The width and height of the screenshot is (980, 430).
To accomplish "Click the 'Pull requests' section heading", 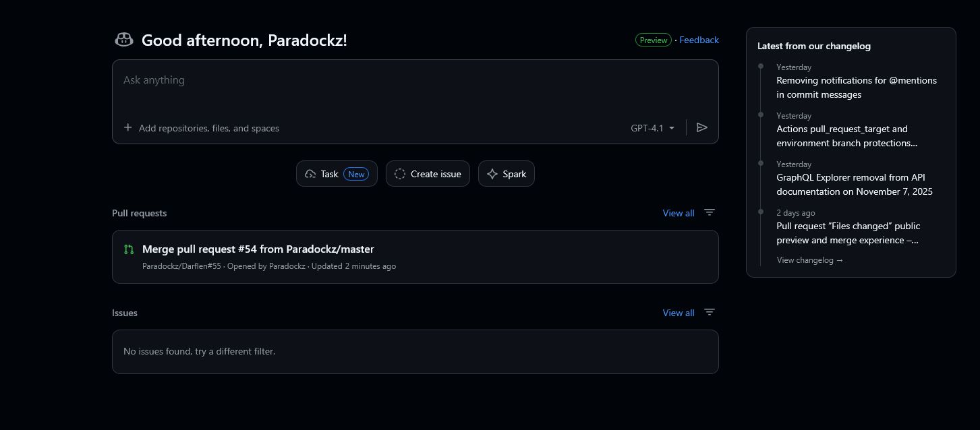I will point(139,213).
